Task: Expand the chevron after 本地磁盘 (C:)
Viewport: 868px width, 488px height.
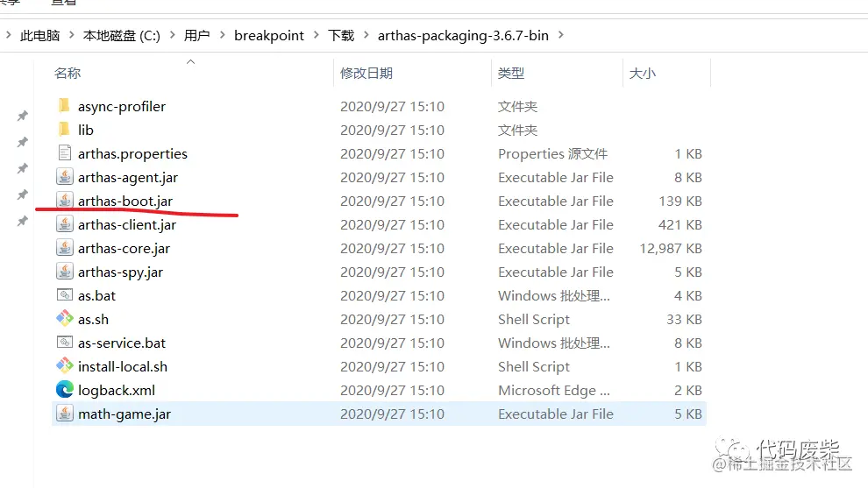Action: [x=172, y=35]
